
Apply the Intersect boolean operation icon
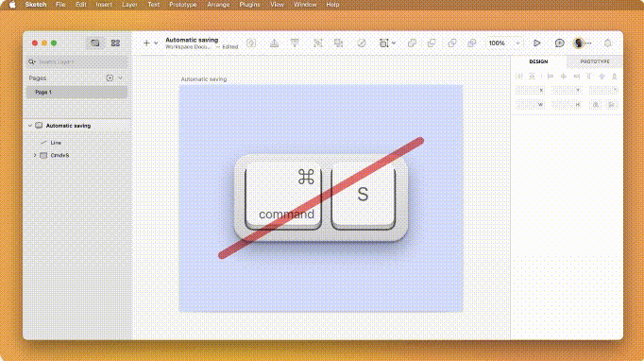451,43
